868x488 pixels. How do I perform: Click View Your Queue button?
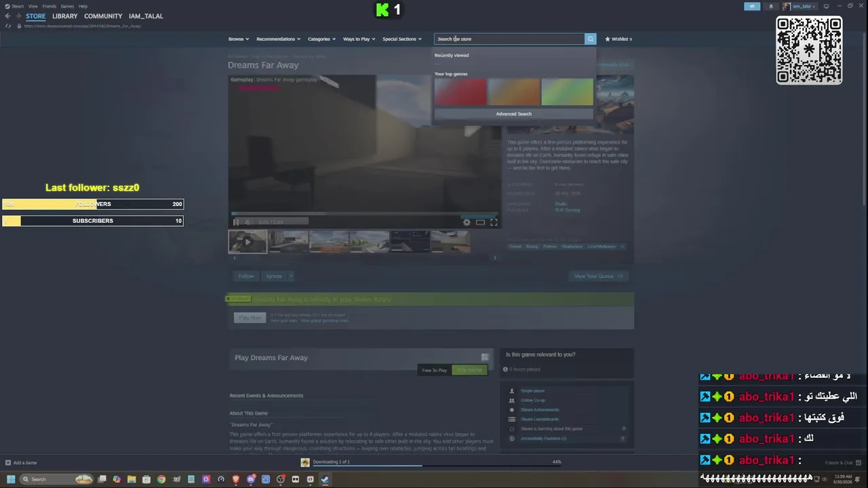pyautogui.click(x=598, y=276)
